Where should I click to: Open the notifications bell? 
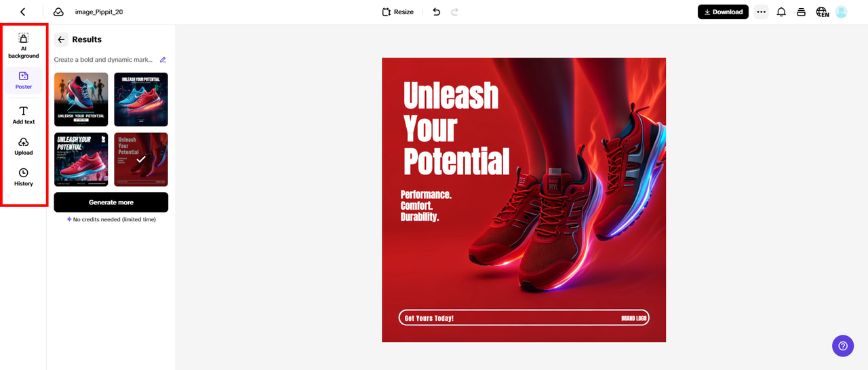coord(781,12)
